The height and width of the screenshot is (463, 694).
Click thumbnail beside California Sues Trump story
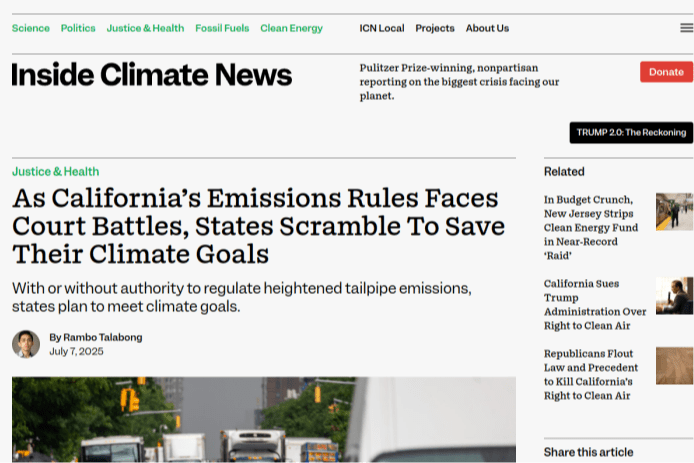coord(675,296)
